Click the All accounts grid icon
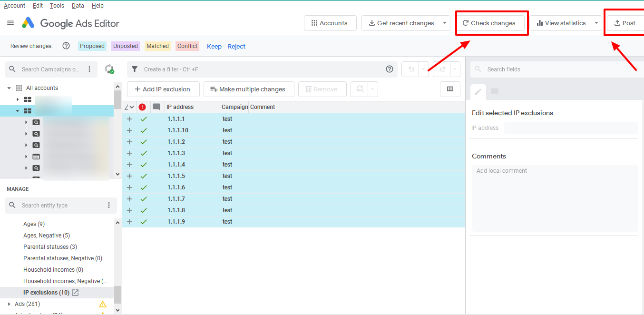644x315 pixels. (x=19, y=88)
